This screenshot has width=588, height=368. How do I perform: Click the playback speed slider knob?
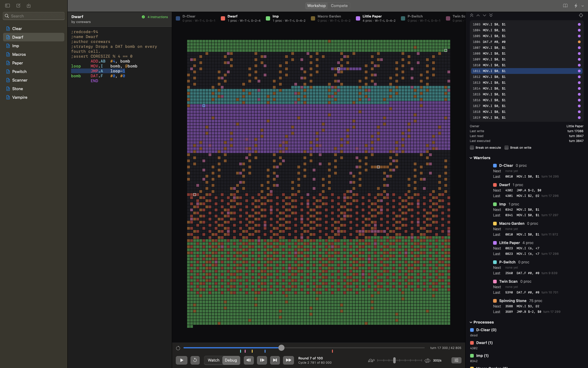394,360
